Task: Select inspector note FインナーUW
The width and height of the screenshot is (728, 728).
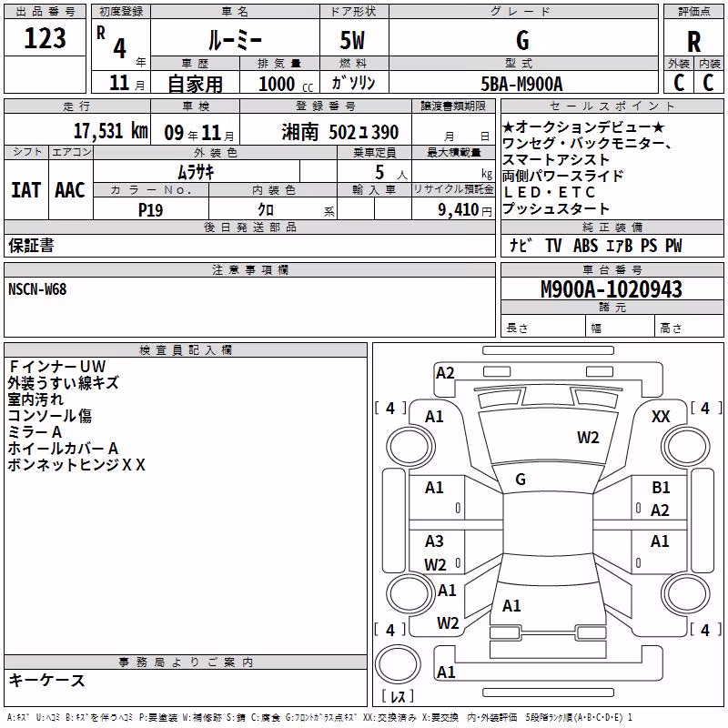Action: pyautogui.click(x=57, y=367)
